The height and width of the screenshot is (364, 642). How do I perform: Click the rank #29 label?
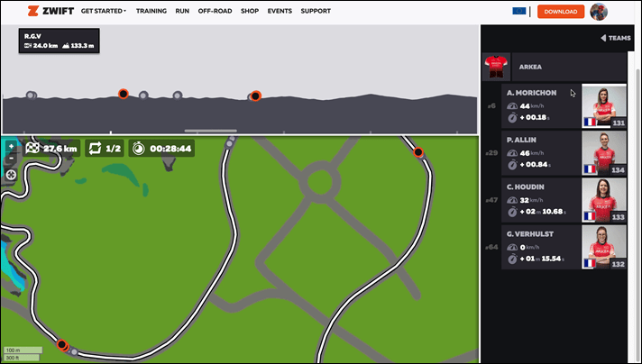click(x=491, y=153)
